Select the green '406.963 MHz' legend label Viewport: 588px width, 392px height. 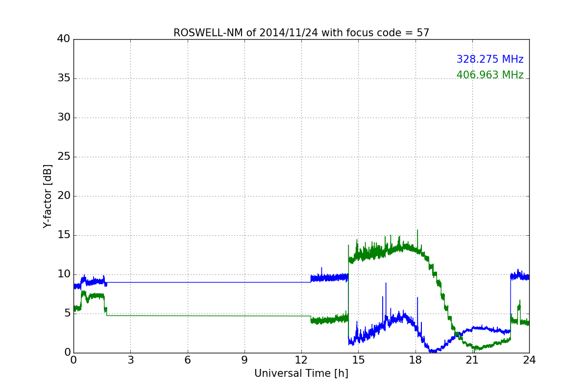pyautogui.click(x=490, y=75)
